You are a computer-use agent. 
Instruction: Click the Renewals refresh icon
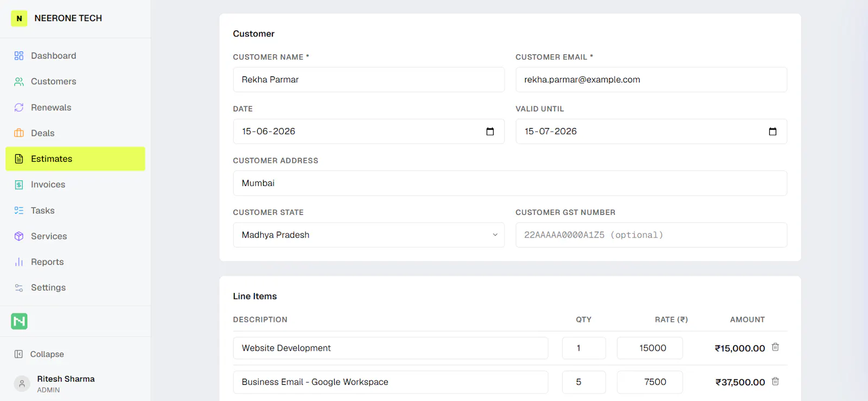[x=19, y=107]
